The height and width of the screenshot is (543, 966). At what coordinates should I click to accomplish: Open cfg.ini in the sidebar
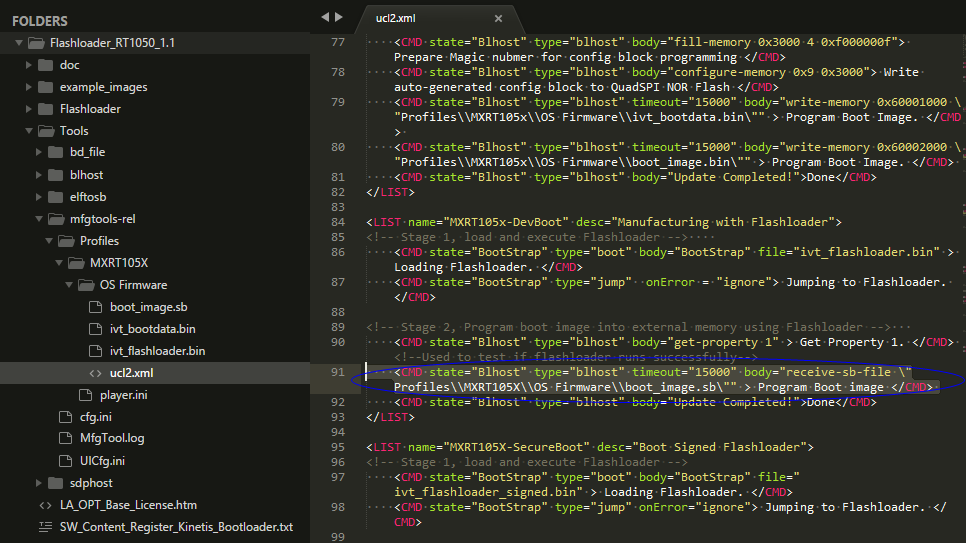[x=95, y=417]
